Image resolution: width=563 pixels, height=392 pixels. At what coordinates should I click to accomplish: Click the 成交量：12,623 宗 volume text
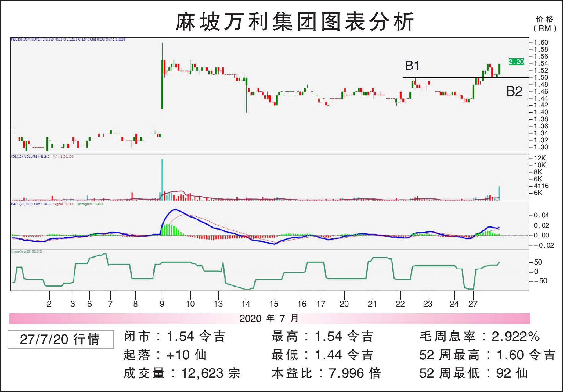[182, 373]
